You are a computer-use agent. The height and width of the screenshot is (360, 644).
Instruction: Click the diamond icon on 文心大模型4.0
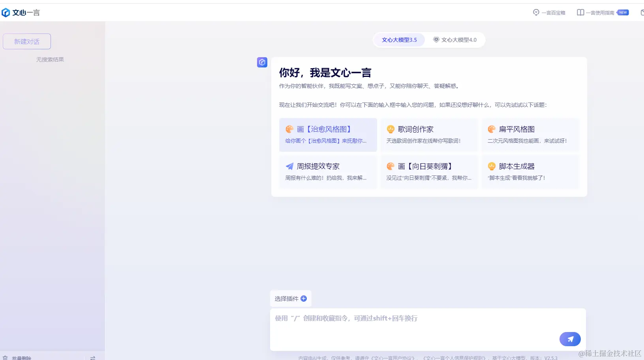point(436,39)
